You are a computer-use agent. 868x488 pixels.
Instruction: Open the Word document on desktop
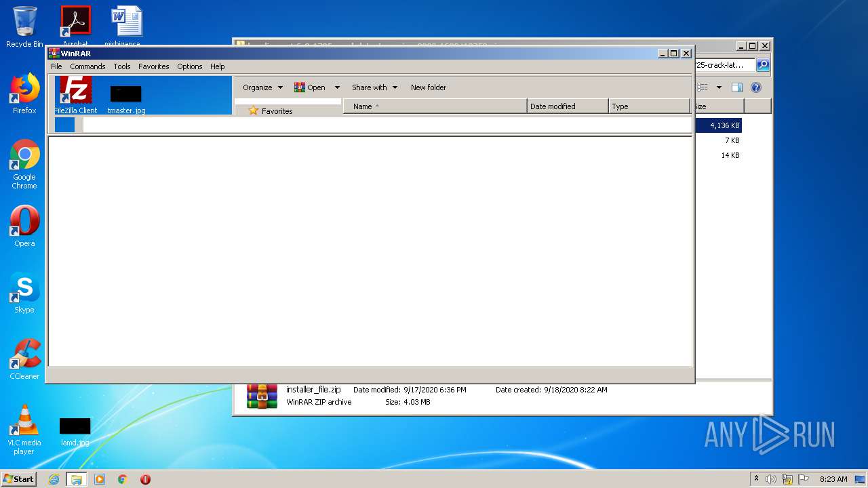click(x=127, y=26)
